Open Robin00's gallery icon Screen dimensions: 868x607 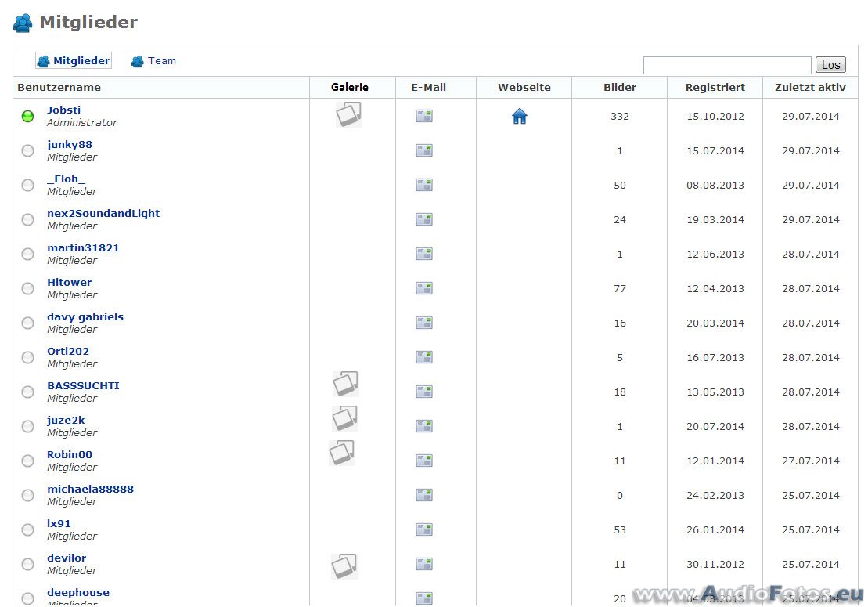(x=342, y=453)
